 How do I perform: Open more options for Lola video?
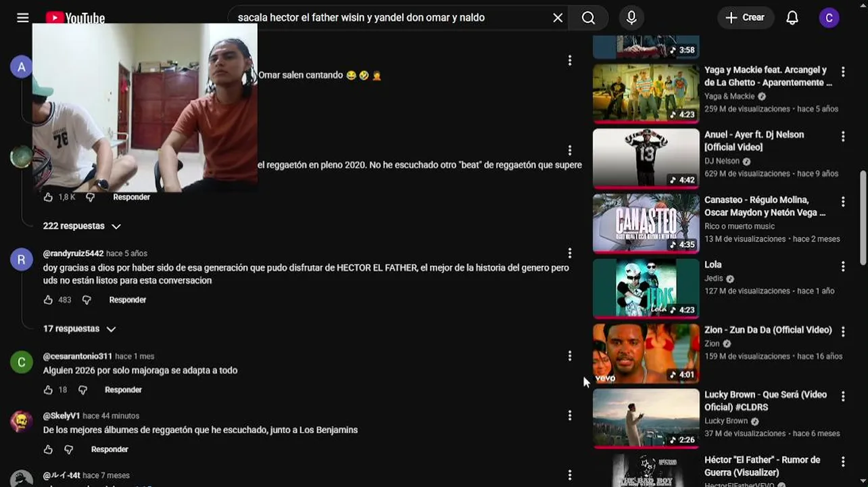coord(843,266)
